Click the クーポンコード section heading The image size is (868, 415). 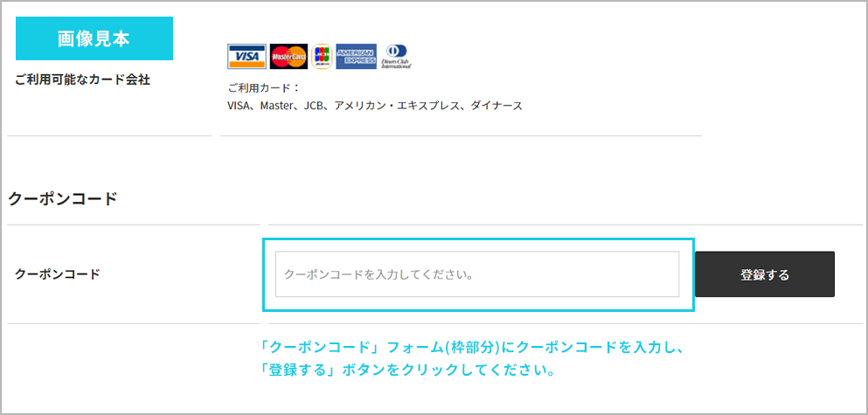63,198
